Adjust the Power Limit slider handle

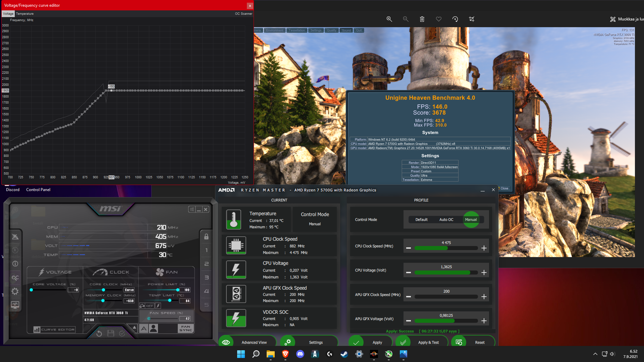coord(178,290)
